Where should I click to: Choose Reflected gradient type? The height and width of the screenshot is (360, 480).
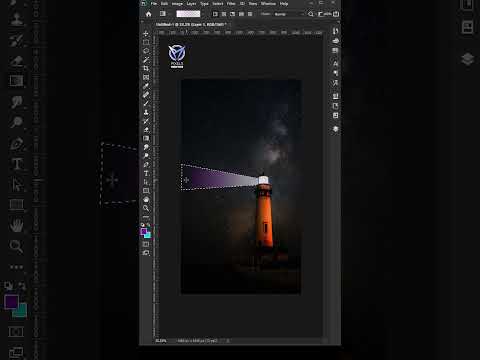pyautogui.click(x=241, y=14)
